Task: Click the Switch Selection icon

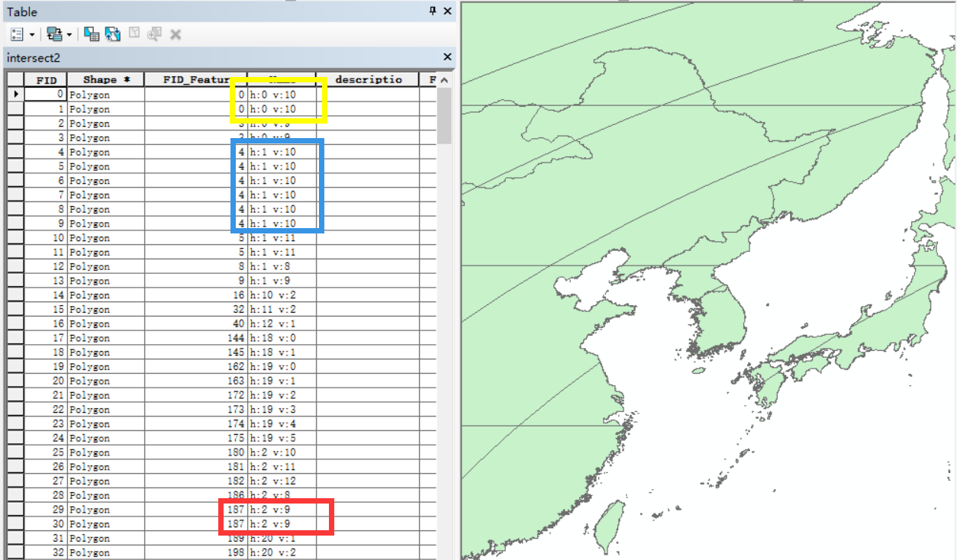Action: click(113, 34)
